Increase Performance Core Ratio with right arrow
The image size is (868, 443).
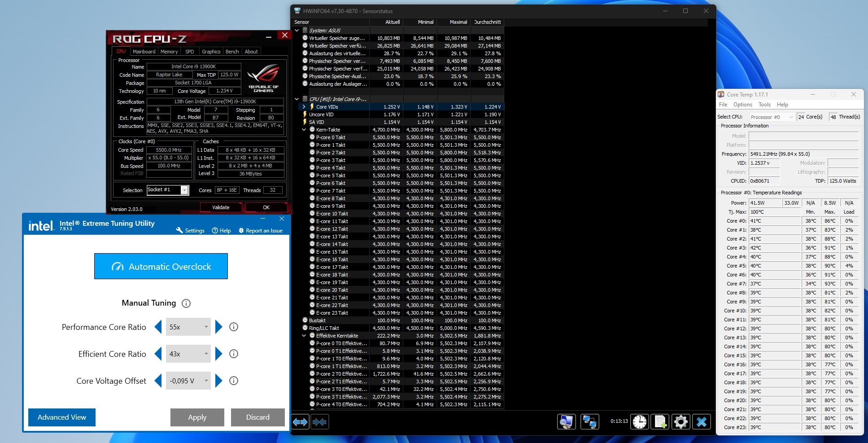click(218, 327)
